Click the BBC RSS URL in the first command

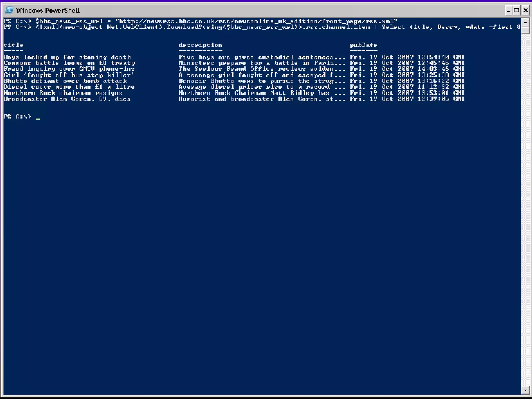click(x=256, y=21)
